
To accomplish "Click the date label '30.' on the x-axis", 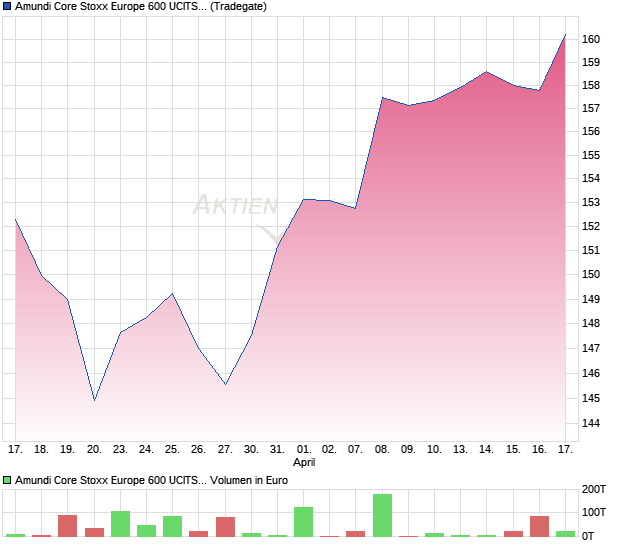I will point(251,450).
